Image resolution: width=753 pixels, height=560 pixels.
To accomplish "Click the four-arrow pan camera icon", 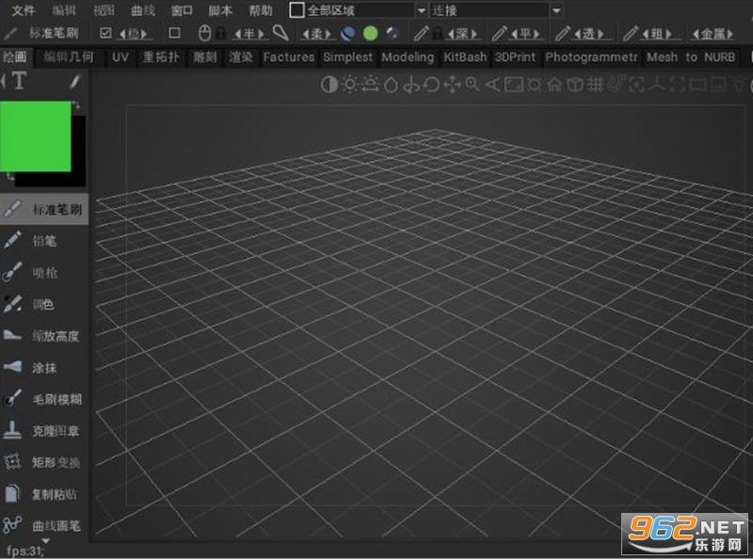I will [x=452, y=86].
